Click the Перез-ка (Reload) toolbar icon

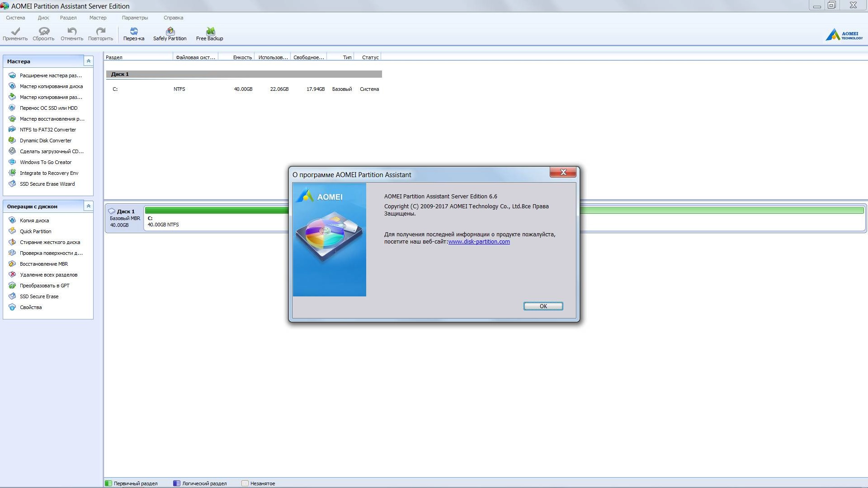point(134,34)
